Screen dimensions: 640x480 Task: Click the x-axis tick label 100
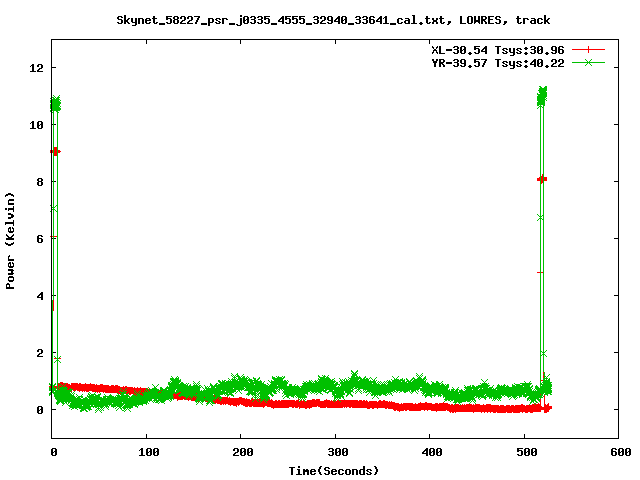pyautogui.click(x=149, y=452)
